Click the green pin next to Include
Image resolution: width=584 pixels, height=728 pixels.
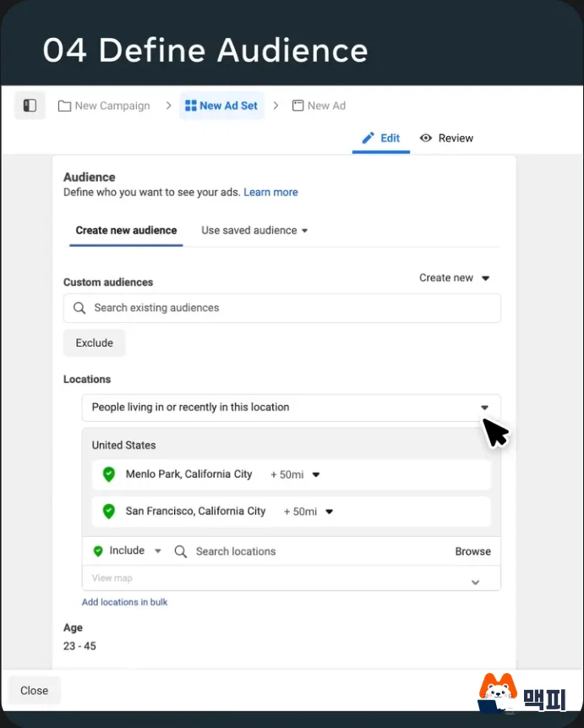coord(98,551)
